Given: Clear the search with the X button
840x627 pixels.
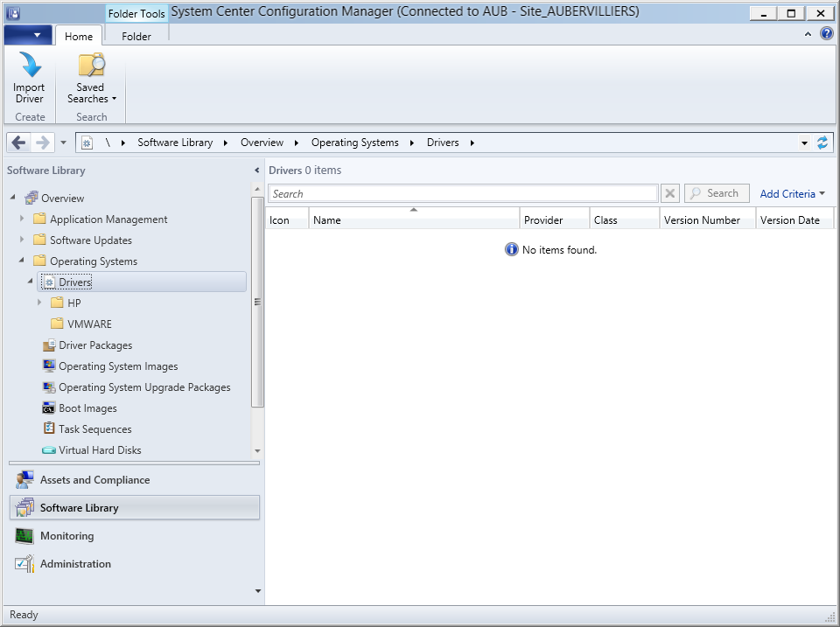Looking at the screenshot, I should tap(669, 193).
